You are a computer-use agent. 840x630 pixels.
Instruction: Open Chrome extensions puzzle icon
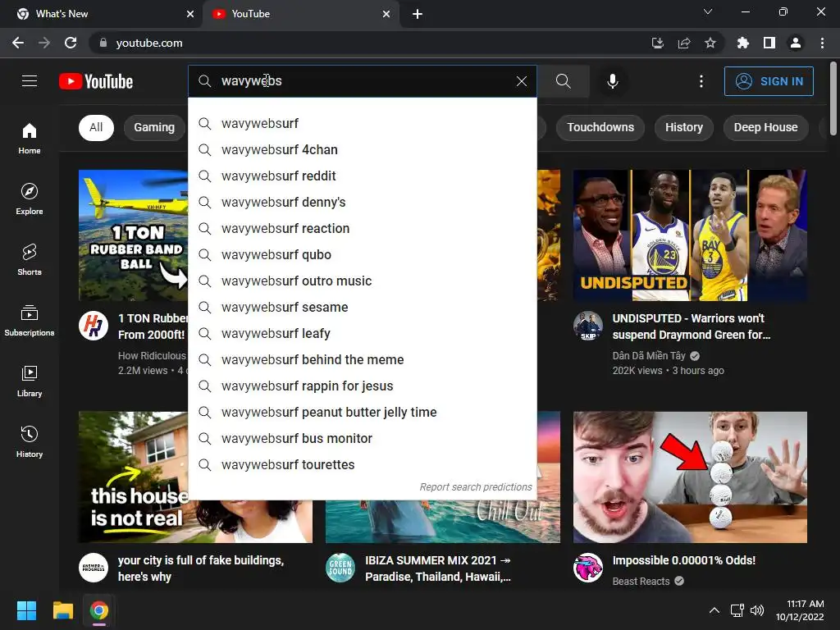tap(742, 43)
